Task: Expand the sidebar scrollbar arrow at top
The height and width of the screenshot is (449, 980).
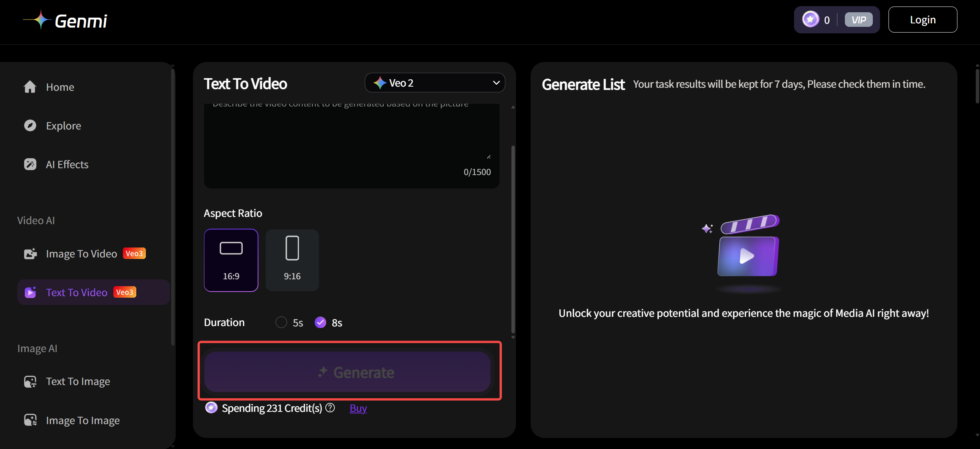Action: click(173, 66)
